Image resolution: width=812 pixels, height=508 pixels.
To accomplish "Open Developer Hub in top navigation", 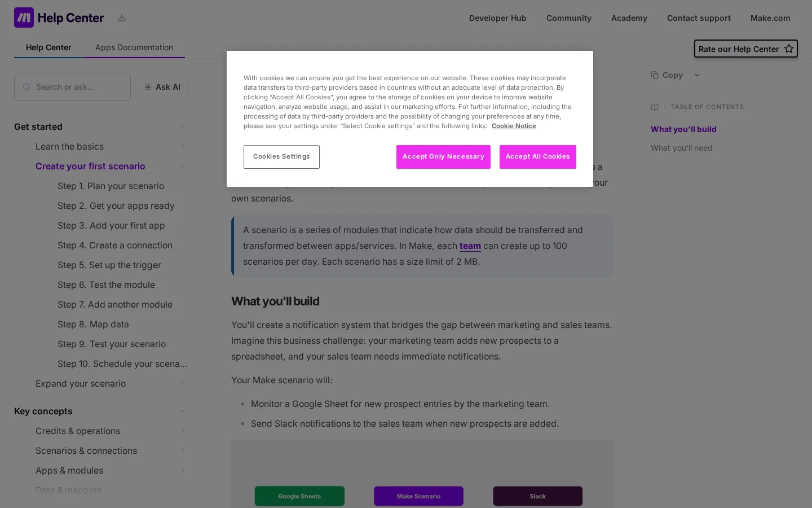I will click(x=498, y=18).
